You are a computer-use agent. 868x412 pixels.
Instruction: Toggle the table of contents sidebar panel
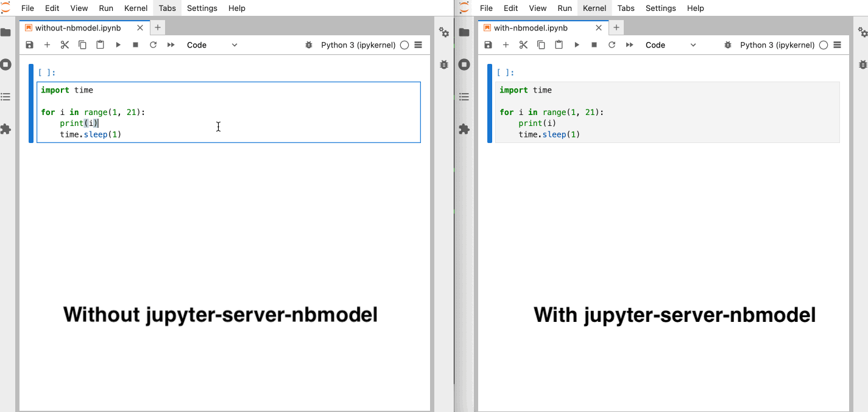click(x=6, y=96)
